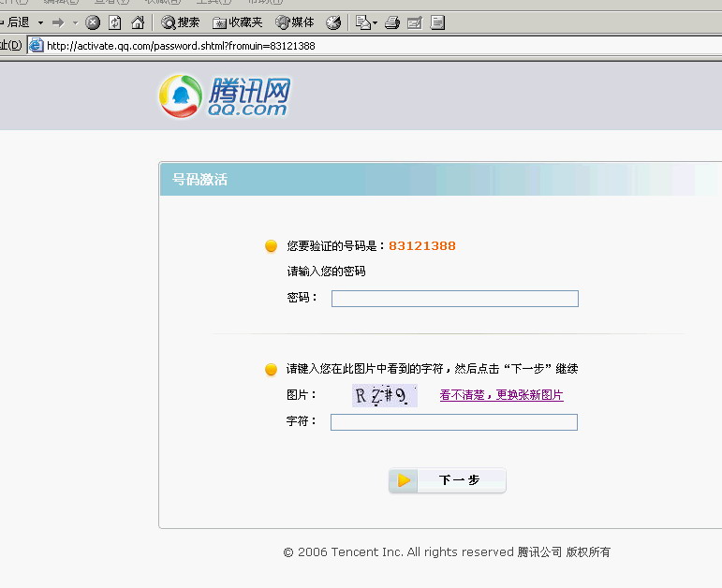Screen dimensions: 722x588
Task: Click the '看不清楚，更换张新图片' link
Action: tap(501, 395)
